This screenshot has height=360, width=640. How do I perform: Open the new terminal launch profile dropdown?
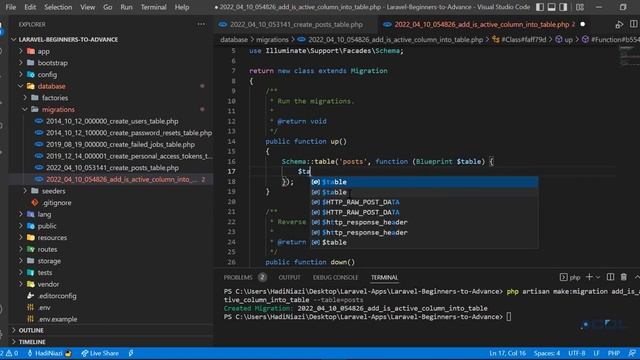(598, 277)
